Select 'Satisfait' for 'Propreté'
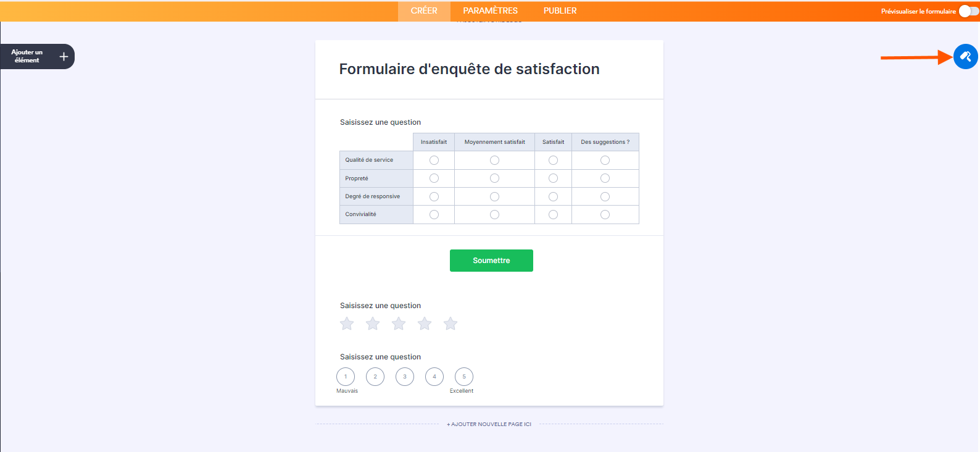Screen dimensions: 980x452 (552, 178)
